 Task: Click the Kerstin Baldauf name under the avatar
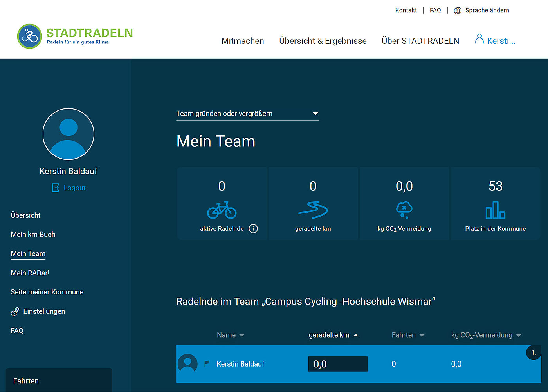pyautogui.click(x=68, y=171)
